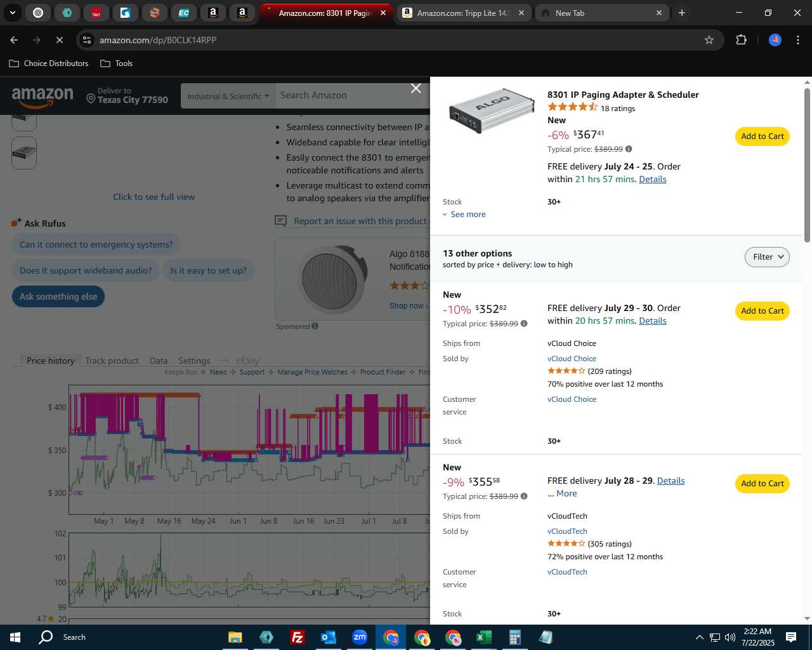Open Details link for July 24 - 25 delivery
The height and width of the screenshot is (650, 812).
pos(653,180)
